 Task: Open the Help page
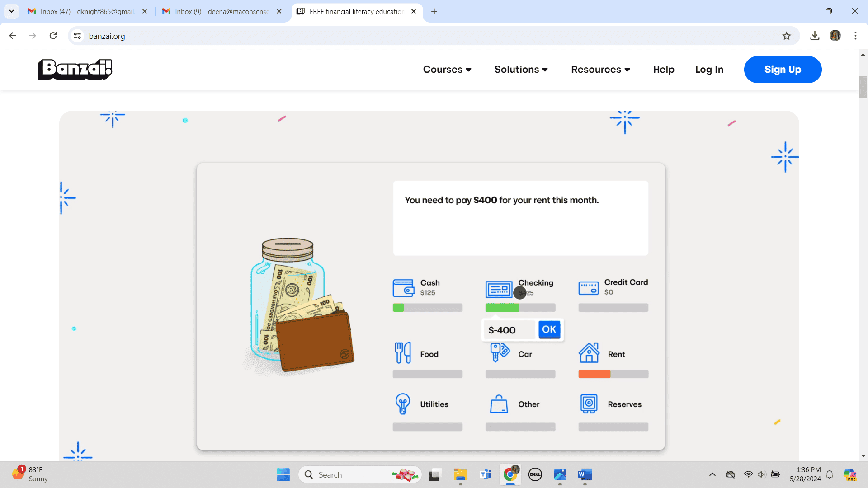[663, 69]
